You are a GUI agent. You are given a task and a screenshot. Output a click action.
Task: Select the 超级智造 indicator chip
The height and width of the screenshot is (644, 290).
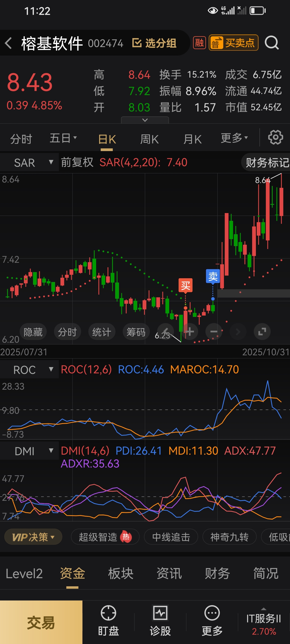click(105, 537)
